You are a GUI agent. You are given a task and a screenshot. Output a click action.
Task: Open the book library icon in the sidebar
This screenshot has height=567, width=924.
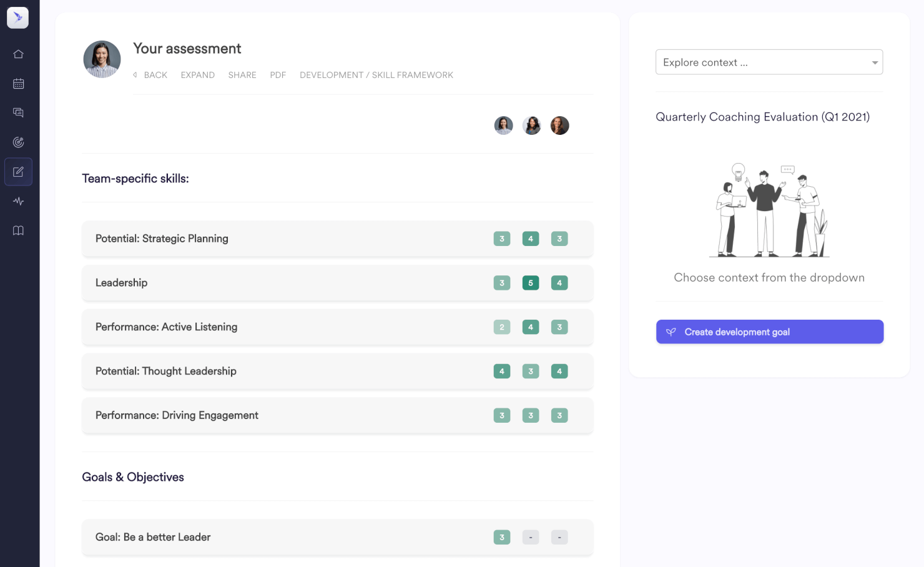click(x=18, y=230)
